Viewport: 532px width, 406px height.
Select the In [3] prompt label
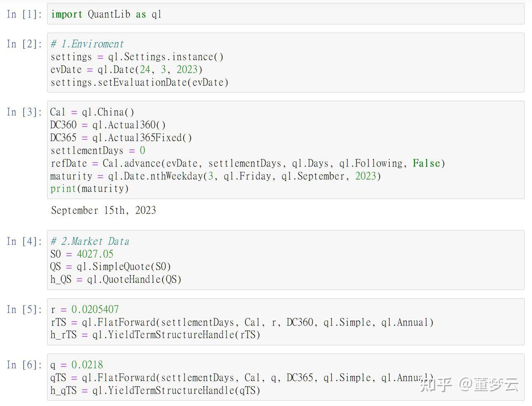click(24, 112)
